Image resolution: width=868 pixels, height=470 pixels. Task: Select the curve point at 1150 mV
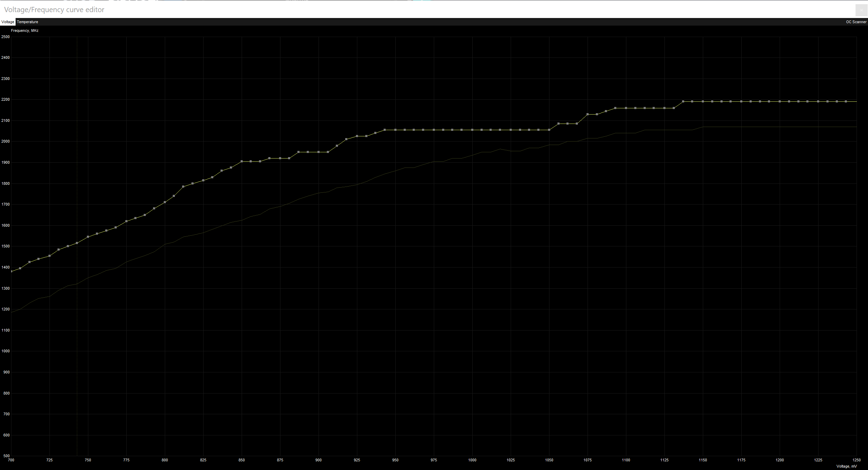(x=703, y=101)
